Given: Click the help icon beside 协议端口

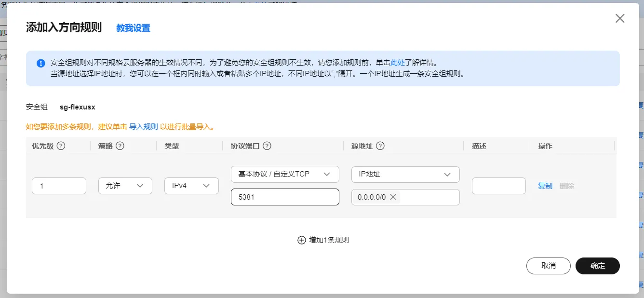Looking at the screenshot, I should pyautogui.click(x=267, y=146).
